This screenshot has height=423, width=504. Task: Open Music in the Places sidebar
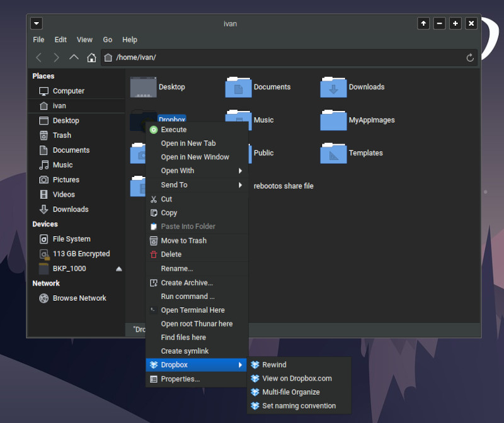76,165
